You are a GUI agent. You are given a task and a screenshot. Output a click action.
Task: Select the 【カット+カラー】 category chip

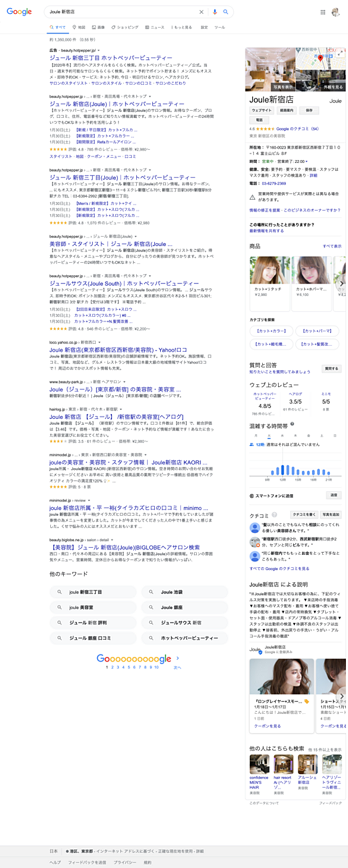[x=271, y=331]
